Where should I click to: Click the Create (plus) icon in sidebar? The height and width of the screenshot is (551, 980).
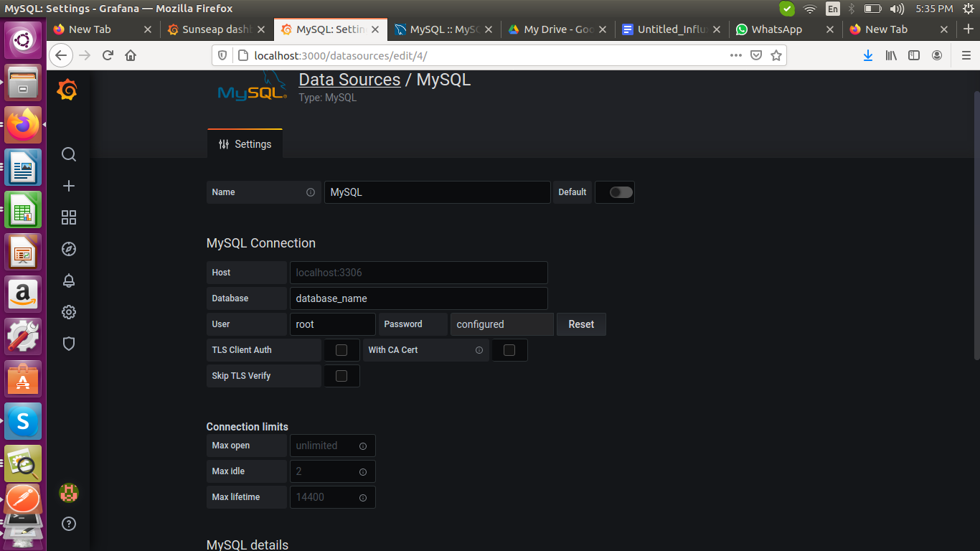[x=68, y=185]
